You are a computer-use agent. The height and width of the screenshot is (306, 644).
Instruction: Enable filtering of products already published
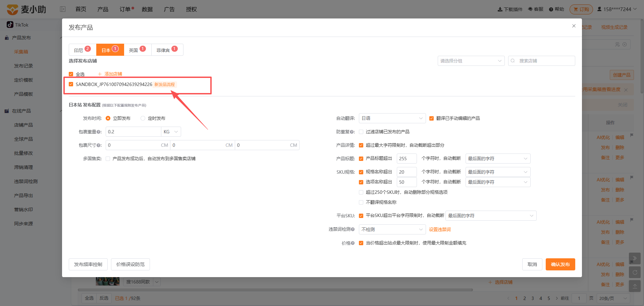tap(361, 132)
